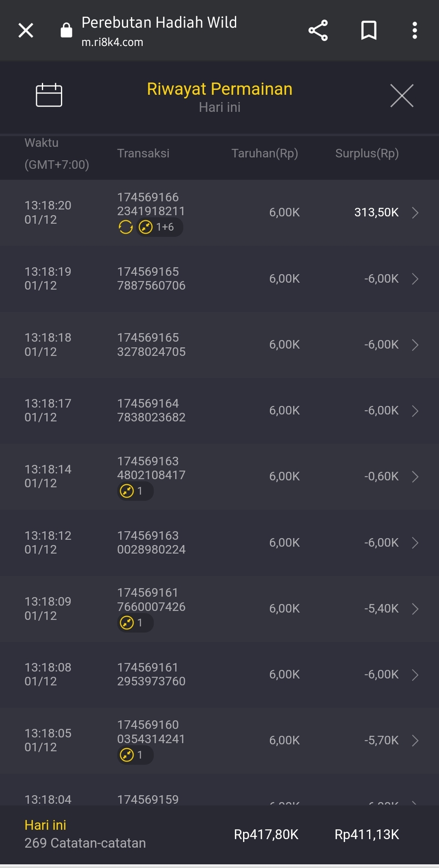
Task: Tap the 1+6 multiplier badge
Action: 160,227
